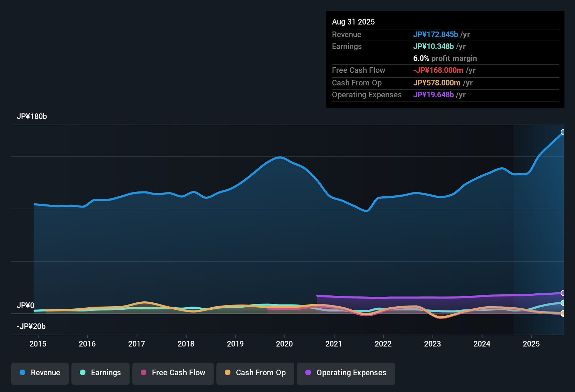The width and height of the screenshot is (575, 392).
Task: Click the JP¥172.845b Revenue value
Action: pyautogui.click(x=436, y=34)
